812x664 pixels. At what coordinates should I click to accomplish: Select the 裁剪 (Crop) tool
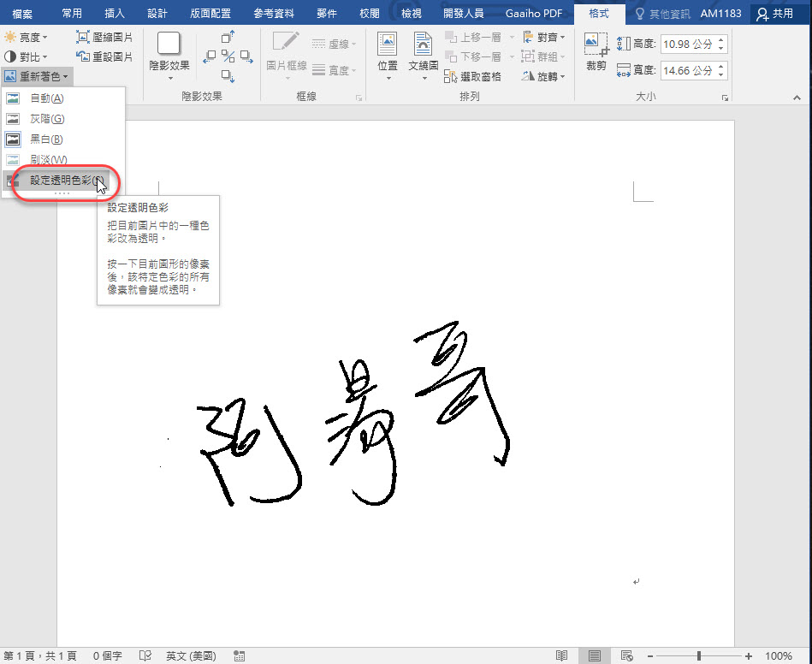coord(596,51)
